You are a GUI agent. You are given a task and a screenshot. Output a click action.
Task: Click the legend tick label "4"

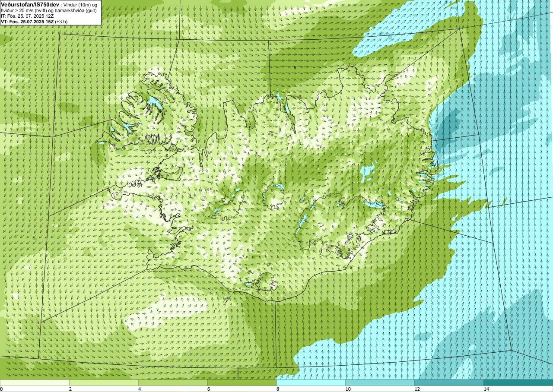click(140, 389)
